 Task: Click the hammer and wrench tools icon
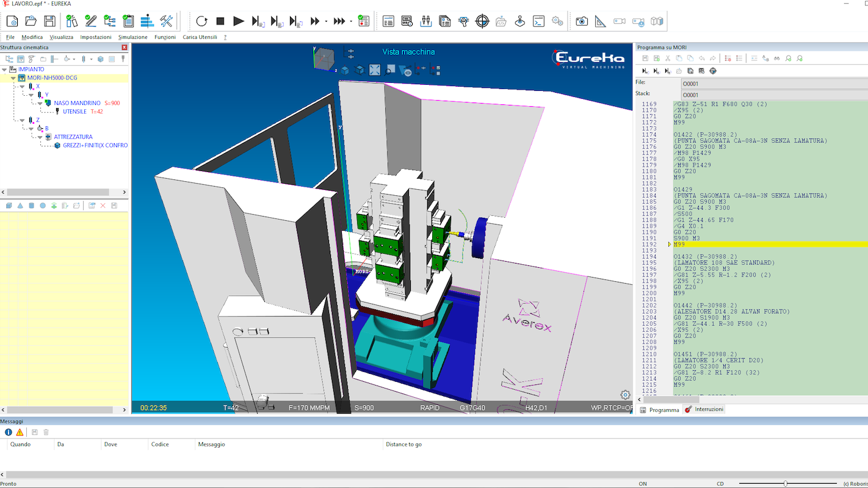[x=166, y=21]
